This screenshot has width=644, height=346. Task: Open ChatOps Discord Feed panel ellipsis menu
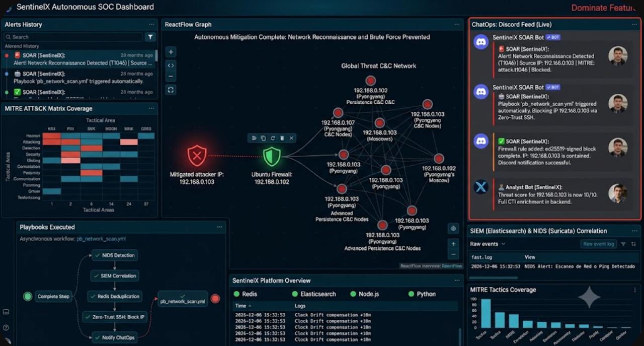click(634, 24)
